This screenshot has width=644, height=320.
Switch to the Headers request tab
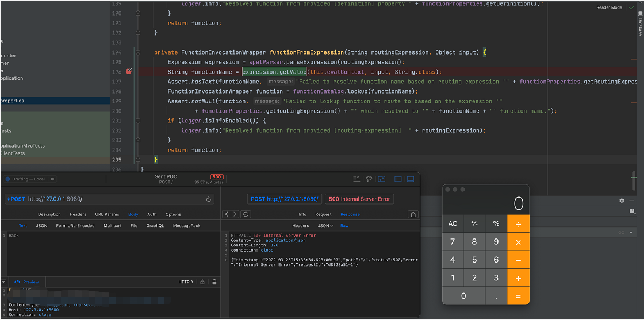(78, 214)
